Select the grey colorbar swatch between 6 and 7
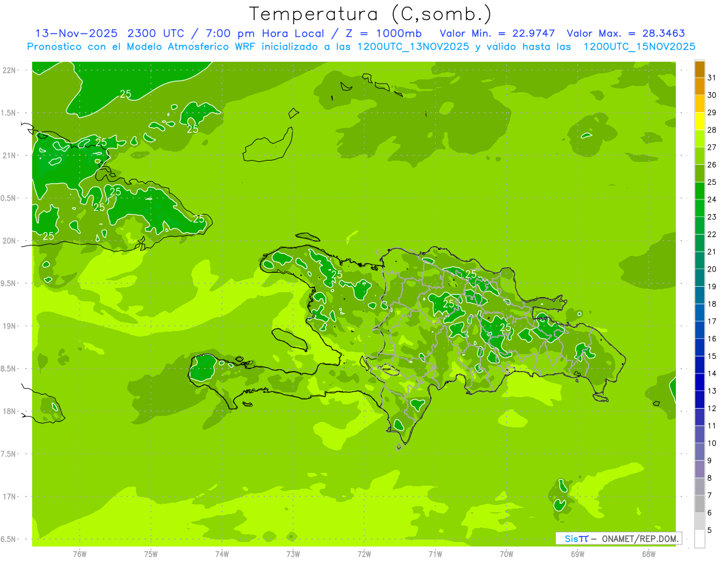Screen dimensions: 728x562 tap(699, 504)
